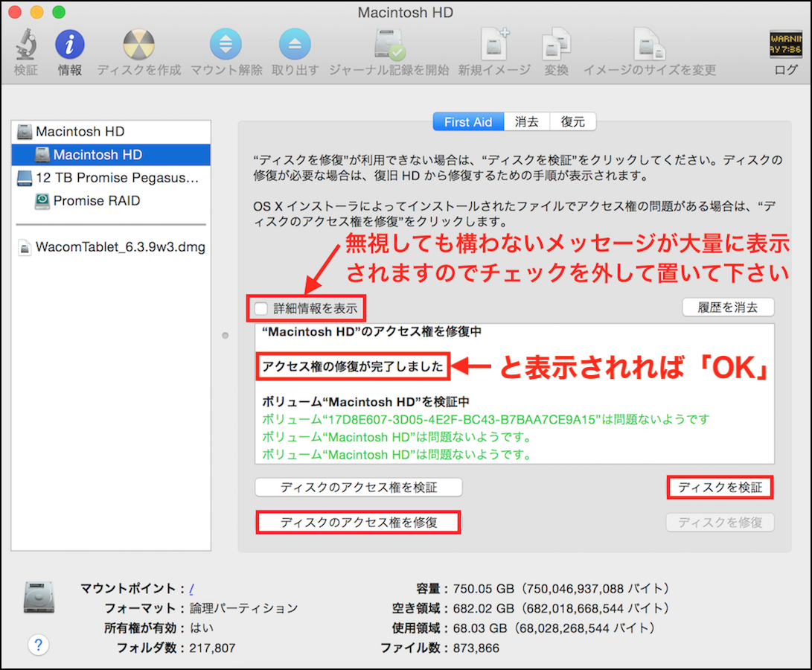Click the dimmed ディスクを修復 button
The height and width of the screenshot is (670, 812).
[720, 523]
